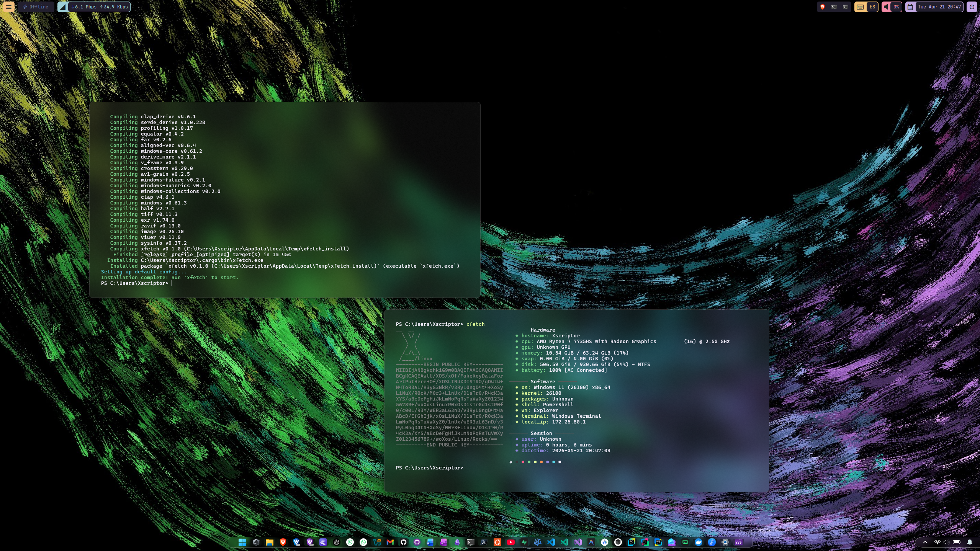Expand the hidden system tray chevron
980x551 pixels.
pyautogui.click(x=925, y=542)
